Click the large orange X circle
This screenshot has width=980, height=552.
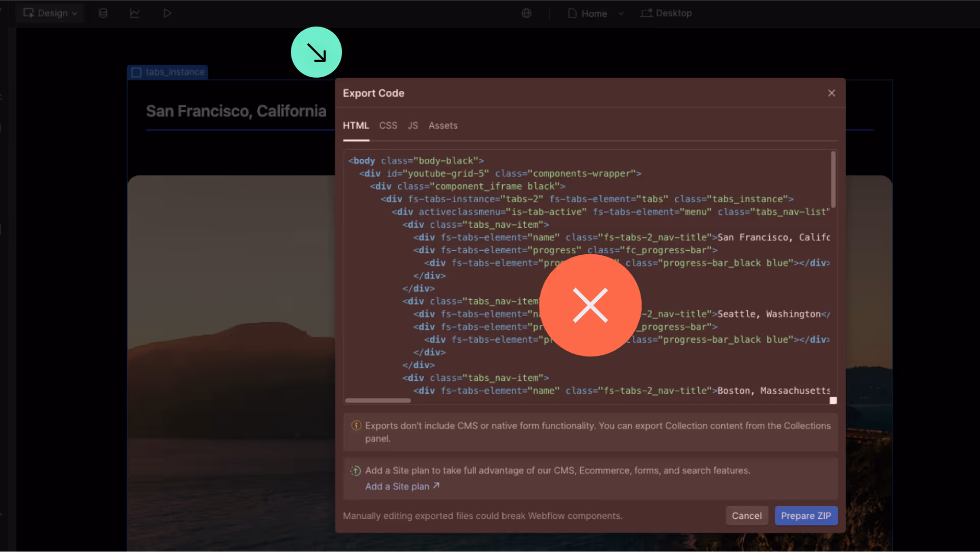(x=590, y=305)
